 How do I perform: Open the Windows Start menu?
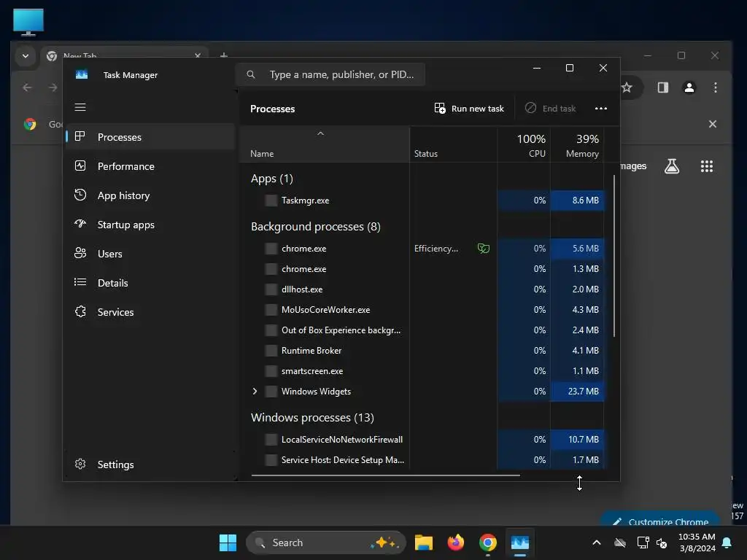(x=228, y=542)
